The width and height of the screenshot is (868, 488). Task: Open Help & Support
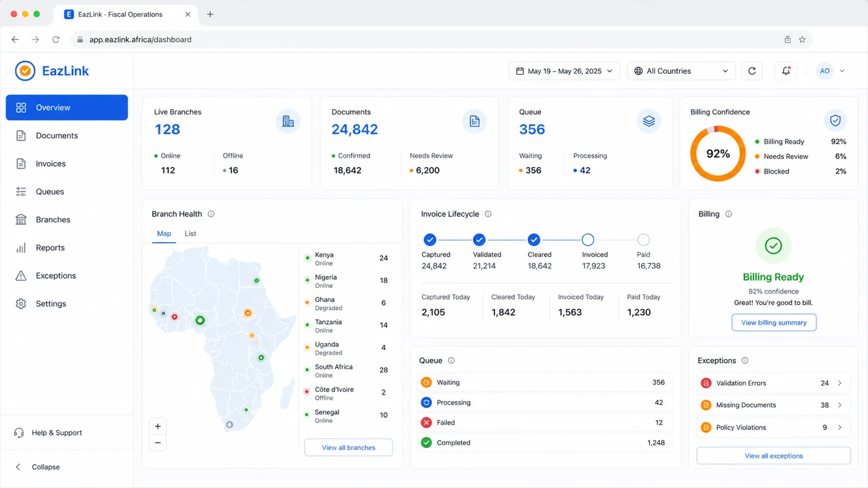(49, 433)
